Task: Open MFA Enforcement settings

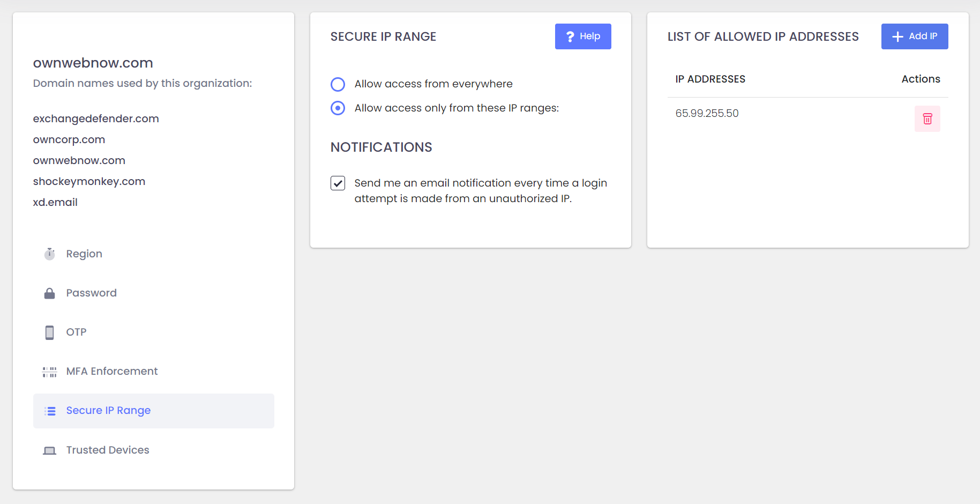Action: [111, 372]
